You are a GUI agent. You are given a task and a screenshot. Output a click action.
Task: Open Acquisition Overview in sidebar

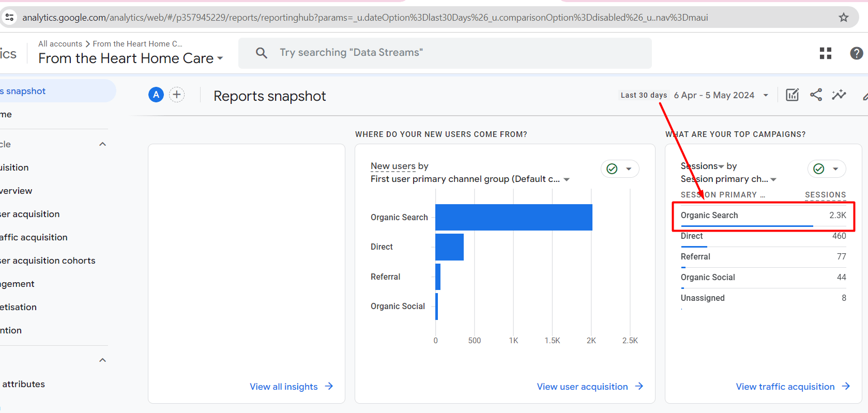[x=16, y=191]
